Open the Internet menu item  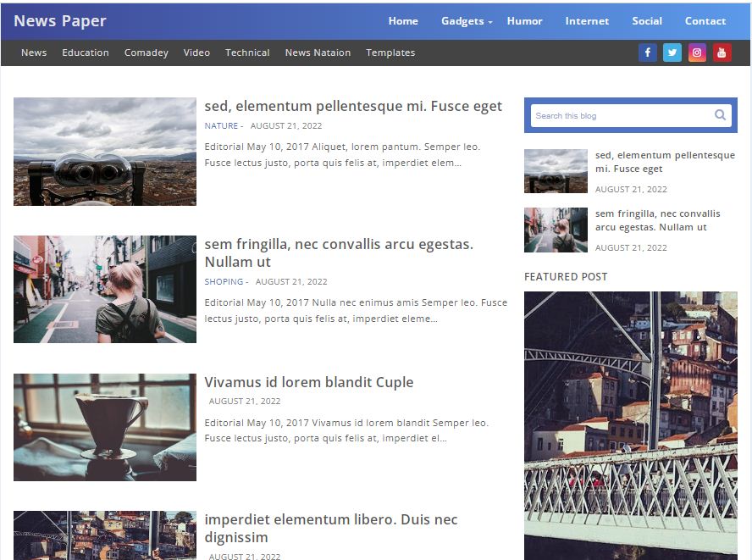(x=587, y=21)
